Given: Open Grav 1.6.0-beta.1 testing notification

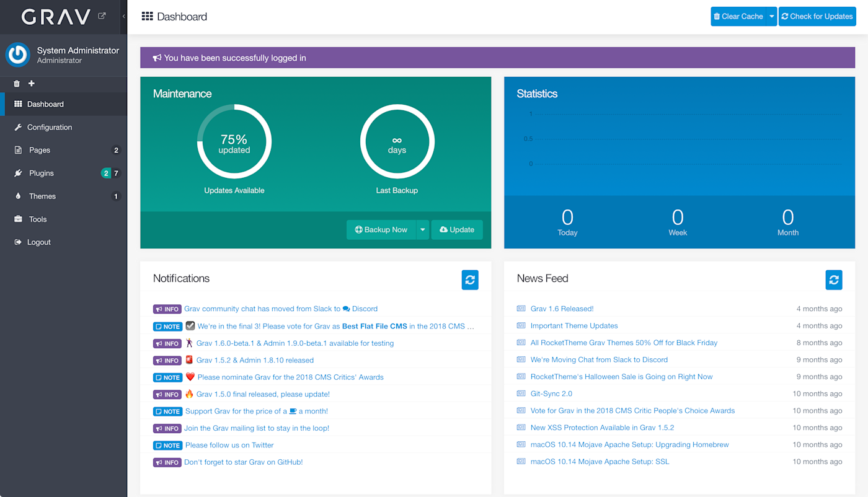Looking at the screenshot, I should pos(295,343).
